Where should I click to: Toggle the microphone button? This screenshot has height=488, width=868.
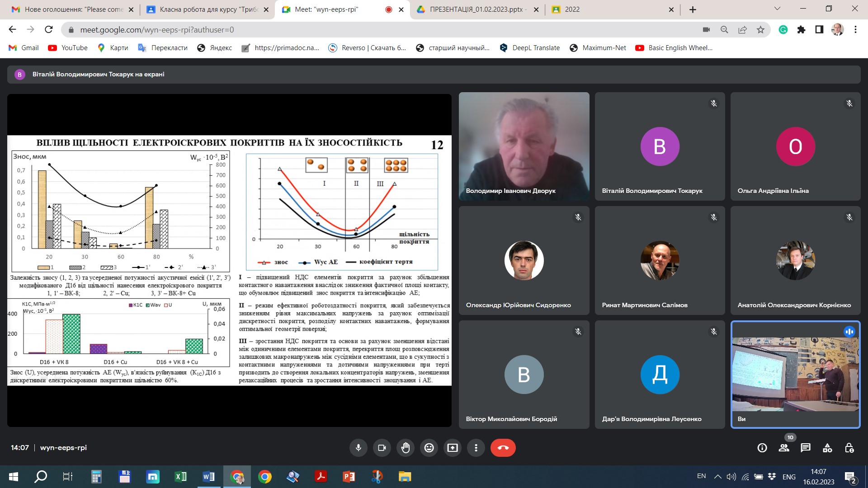pyautogui.click(x=359, y=448)
